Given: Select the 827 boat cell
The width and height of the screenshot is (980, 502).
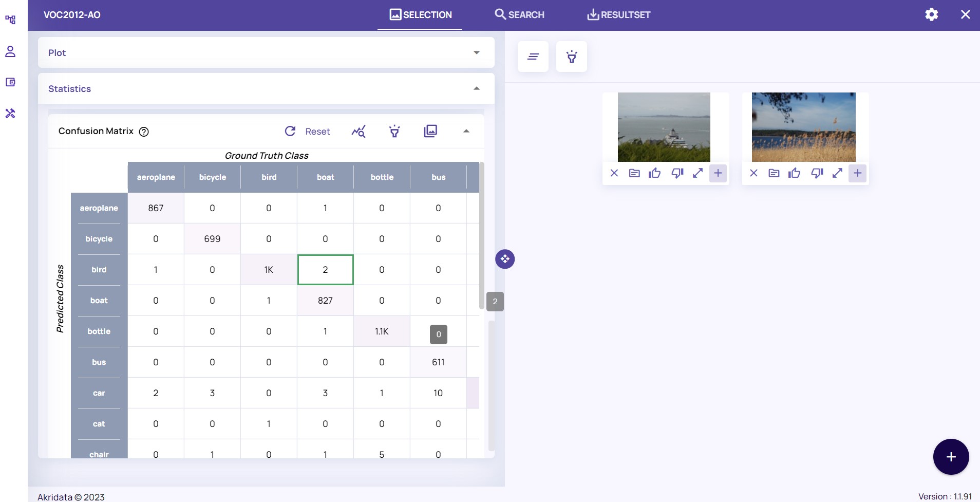Looking at the screenshot, I should [325, 301].
